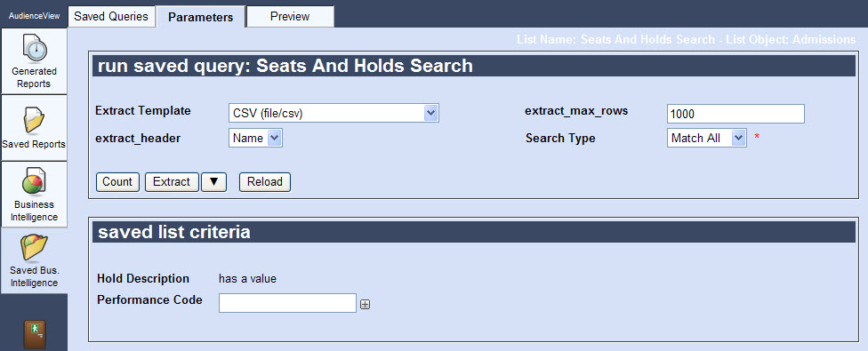Image resolution: width=868 pixels, height=351 pixels.
Task: Select the Parameters tab
Action: pos(200,17)
